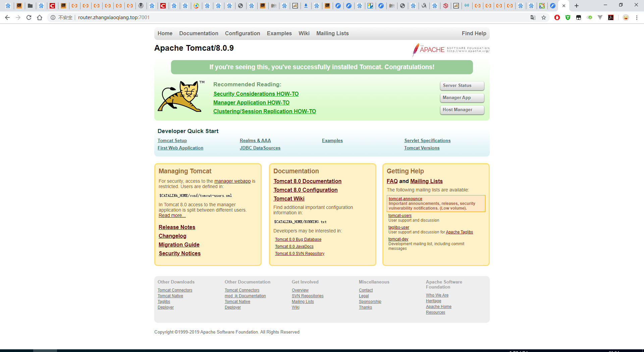
Task: Click the manager webapp link
Action: [232, 181]
